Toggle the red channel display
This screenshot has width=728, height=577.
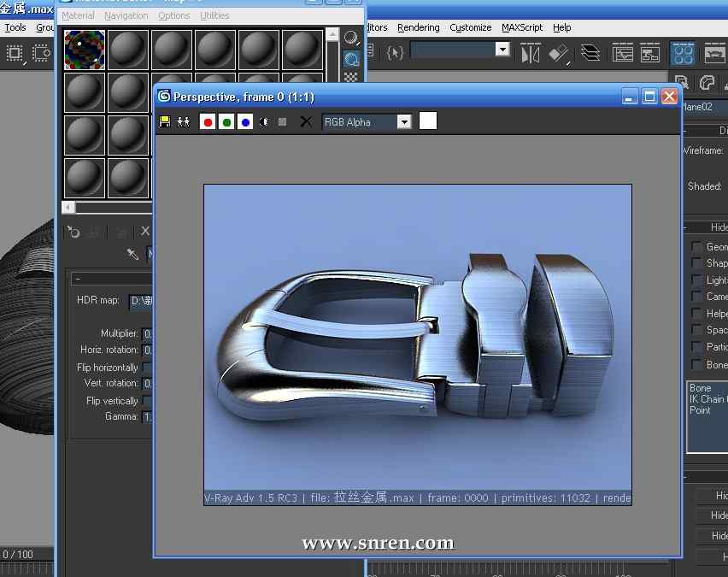pyautogui.click(x=207, y=122)
